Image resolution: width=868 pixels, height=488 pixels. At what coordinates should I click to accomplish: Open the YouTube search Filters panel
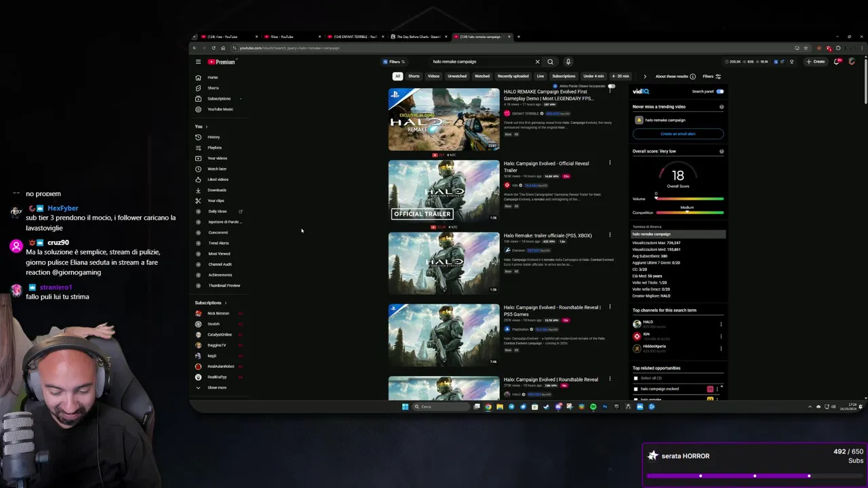click(x=711, y=77)
